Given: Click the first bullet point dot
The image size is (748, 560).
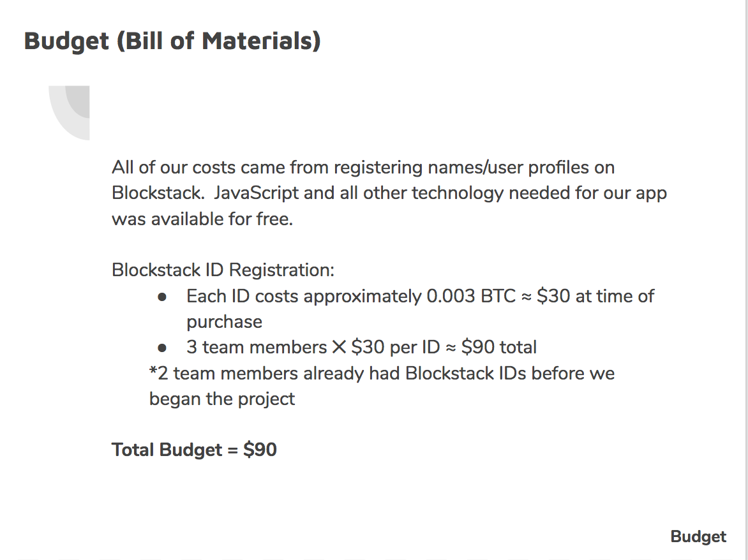Looking at the screenshot, I should (162, 297).
